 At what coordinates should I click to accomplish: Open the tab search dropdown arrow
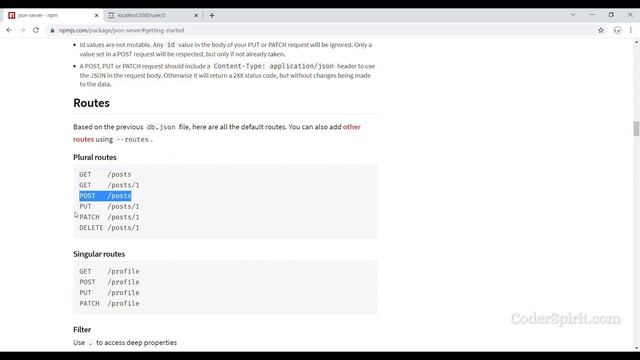click(573, 15)
